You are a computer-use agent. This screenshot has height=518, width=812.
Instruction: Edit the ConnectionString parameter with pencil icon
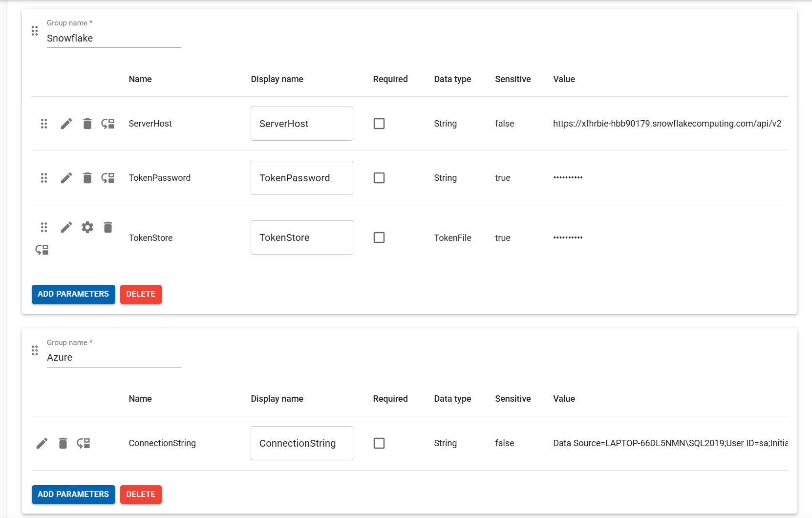click(42, 443)
